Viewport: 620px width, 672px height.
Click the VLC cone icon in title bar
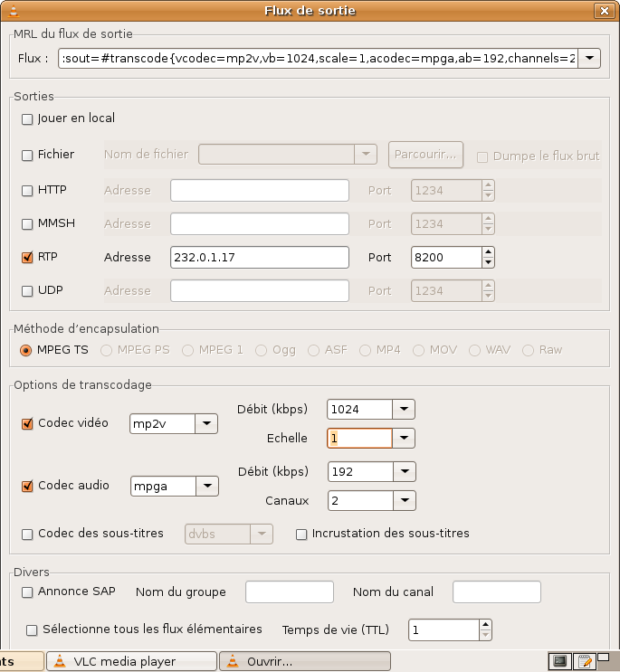[x=14, y=11]
